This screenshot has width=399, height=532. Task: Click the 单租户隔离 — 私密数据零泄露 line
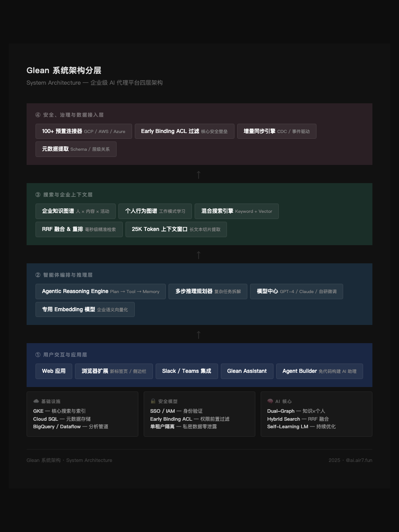(184, 426)
